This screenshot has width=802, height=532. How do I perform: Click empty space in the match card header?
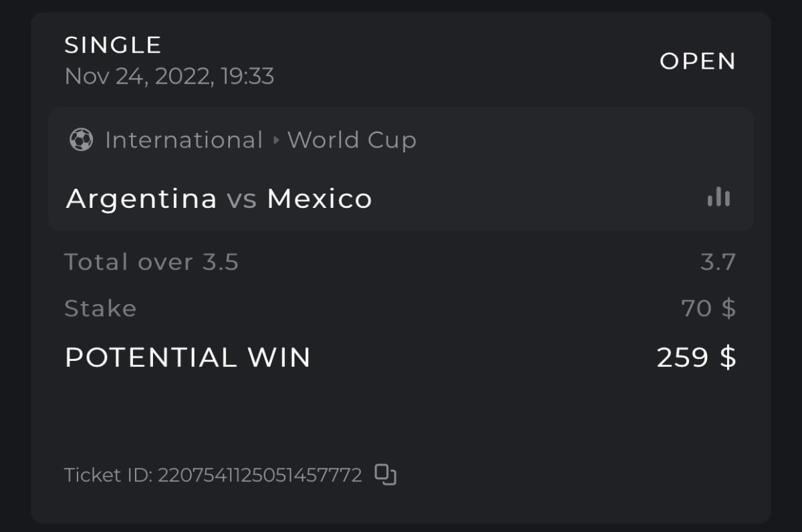[x=568, y=140]
